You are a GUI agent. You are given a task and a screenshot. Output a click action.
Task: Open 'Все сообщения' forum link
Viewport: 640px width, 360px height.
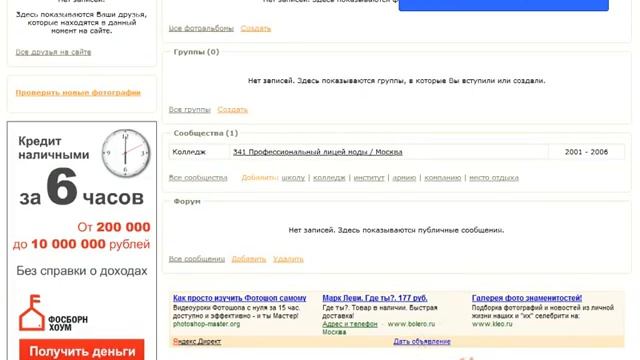197,259
